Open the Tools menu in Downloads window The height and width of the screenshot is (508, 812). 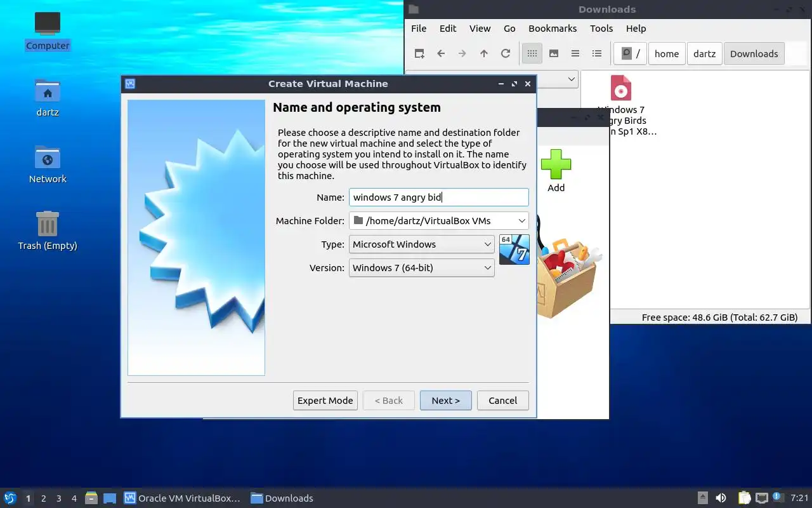pos(601,28)
